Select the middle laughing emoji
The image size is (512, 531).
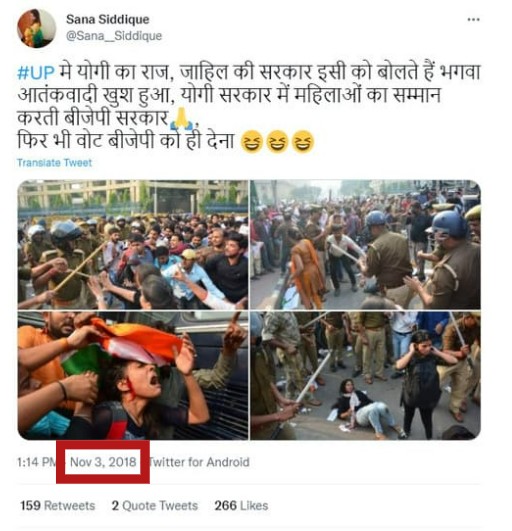pyautogui.click(x=277, y=142)
